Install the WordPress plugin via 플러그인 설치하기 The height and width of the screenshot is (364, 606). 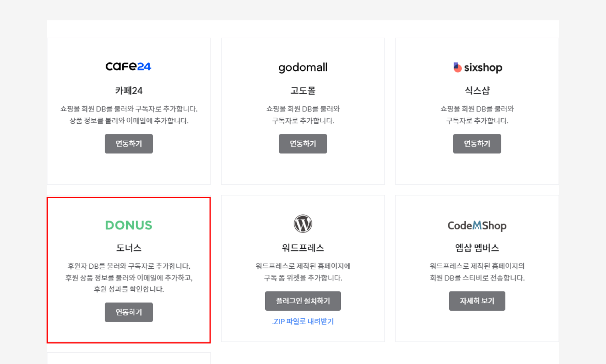[303, 301]
